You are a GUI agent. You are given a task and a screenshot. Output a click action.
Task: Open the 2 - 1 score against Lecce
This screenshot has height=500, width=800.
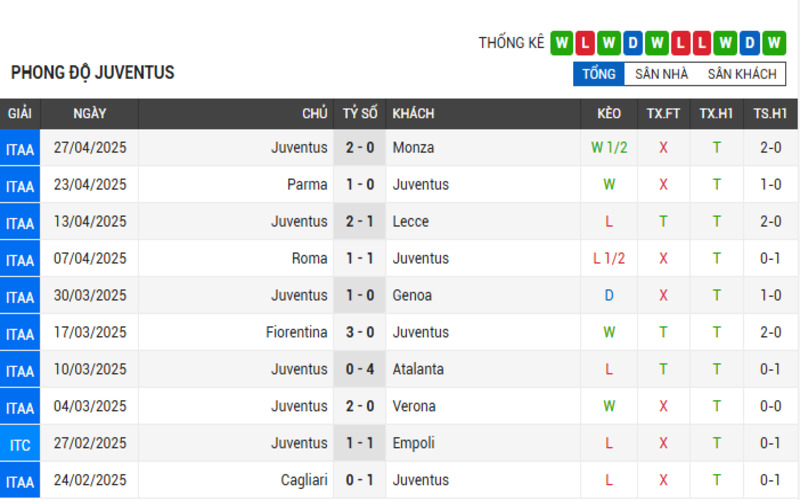click(x=360, y=221)
